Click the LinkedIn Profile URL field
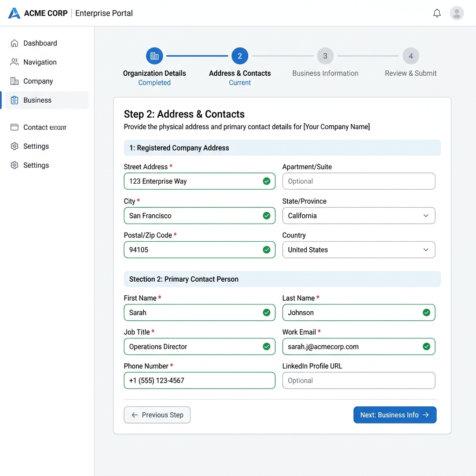 pos(358,381)
